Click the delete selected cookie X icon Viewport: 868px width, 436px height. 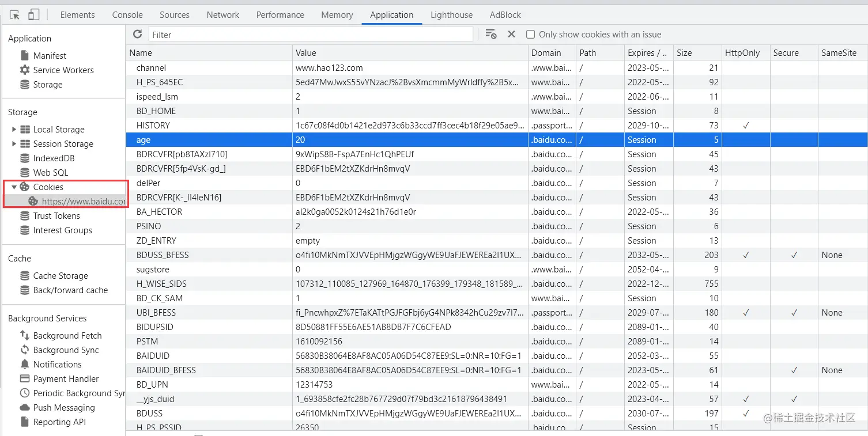click(x=511, y=35)
